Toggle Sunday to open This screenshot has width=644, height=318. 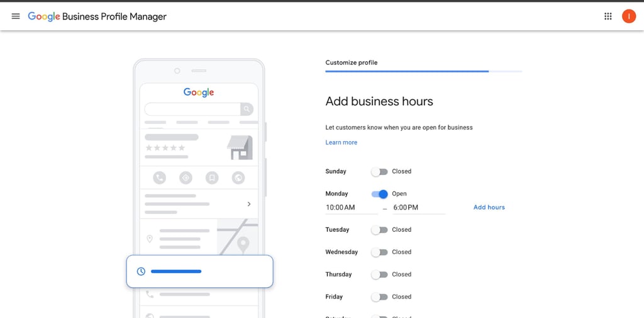click(379, 171)
